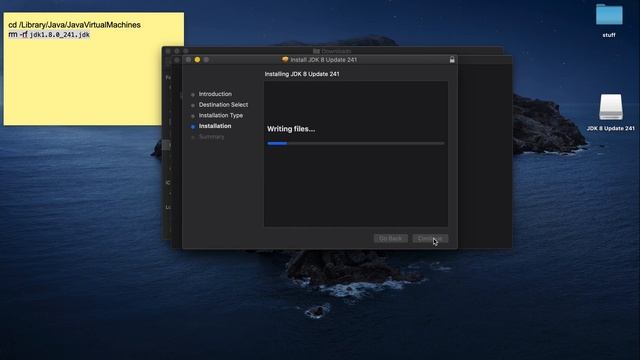The width and height of the screenshot is (640, 360).
Task: Select the Destination Select step
Action: pyautogui.click(x=223, y=104)
